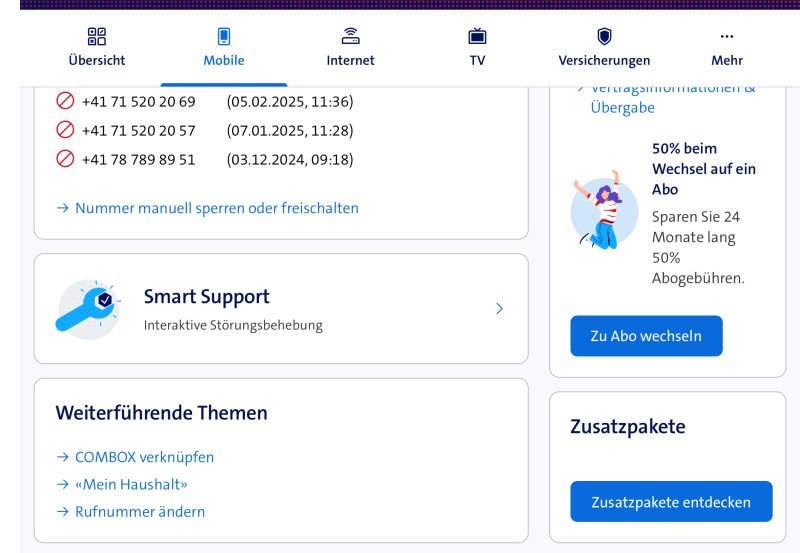The height and width of the screenshot is (553, 800).
Task: Open Nummer manuell sperren oder freischalten link
Action: [x=216, y=208]
